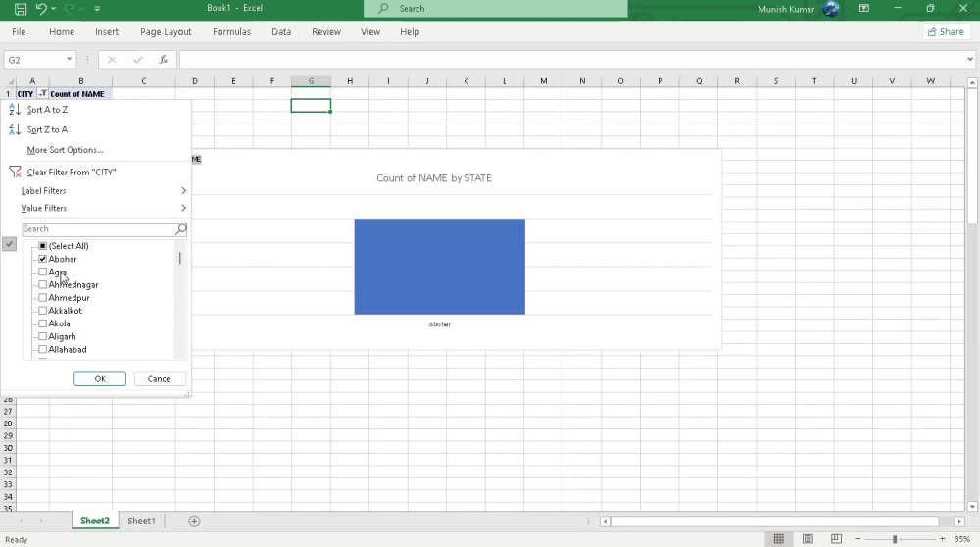Click the 85% zoom level

[962, 539]
